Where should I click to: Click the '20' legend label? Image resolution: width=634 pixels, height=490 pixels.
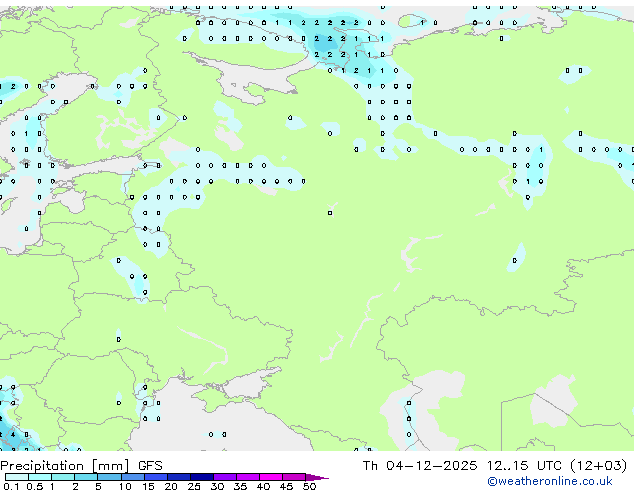171,486
